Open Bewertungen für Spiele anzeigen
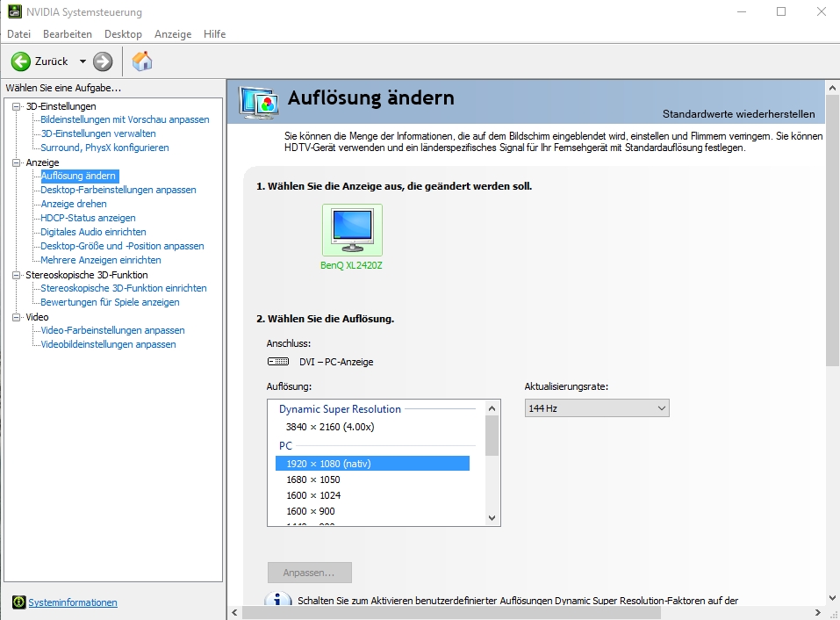This screenshot has height=620, width=840. [x=111, y=302]
